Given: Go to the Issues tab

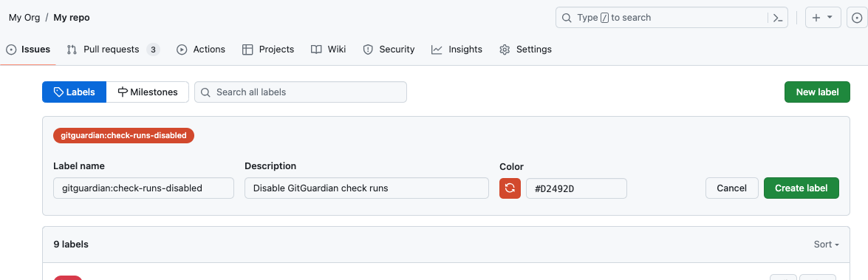Looking at the screenshot, I should pyautogui.click(x=28, y=49).
